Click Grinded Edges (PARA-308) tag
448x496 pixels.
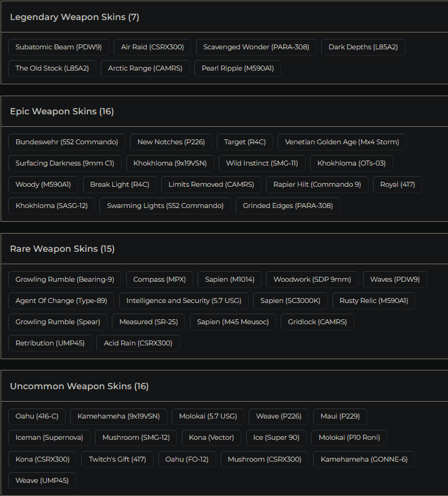(287, 206)
